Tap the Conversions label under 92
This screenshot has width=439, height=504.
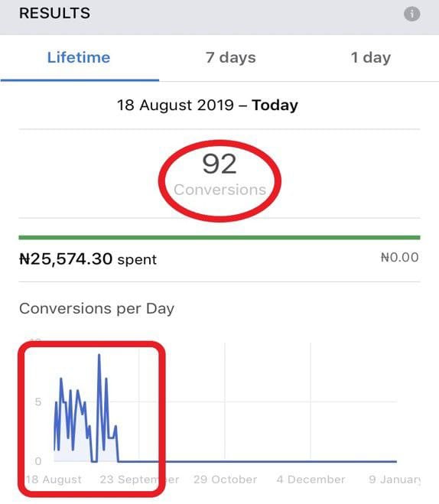pos(219,190)
